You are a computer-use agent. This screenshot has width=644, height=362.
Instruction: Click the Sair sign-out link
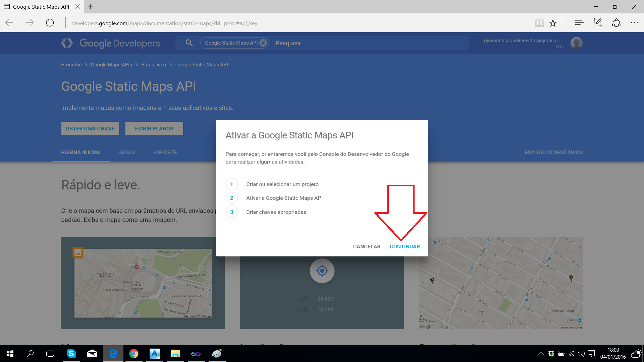click(x=559, y=47)
